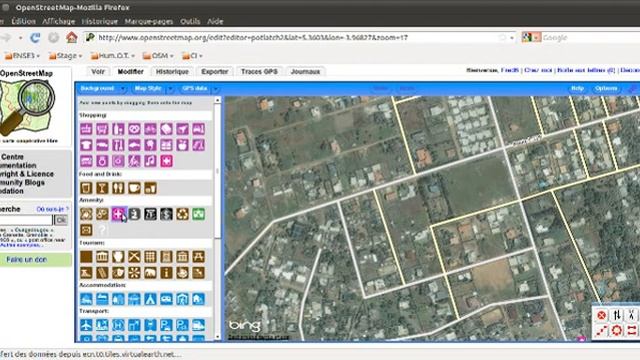The height and width of the screenshot is (360, 640).
Task: Select the caravan site icon
Action: pyautogui.click(x=166, y=299)
